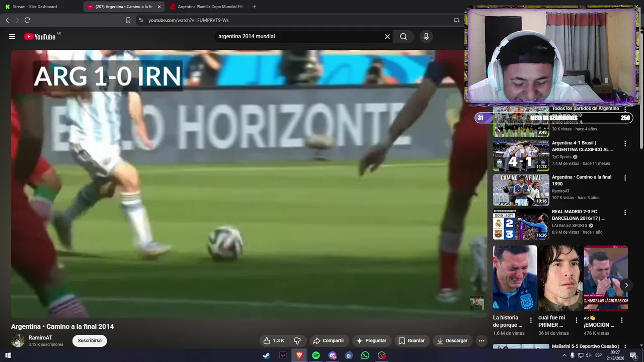The image size is (644, 362).
Task: Open RamiroAT channel name link
Action: click(40, 338)
